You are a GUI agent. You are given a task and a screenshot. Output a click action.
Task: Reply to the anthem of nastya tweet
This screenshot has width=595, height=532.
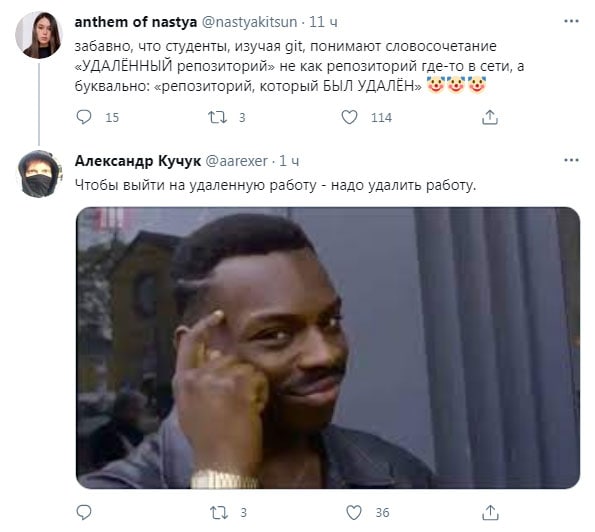[x=84, y=117]
